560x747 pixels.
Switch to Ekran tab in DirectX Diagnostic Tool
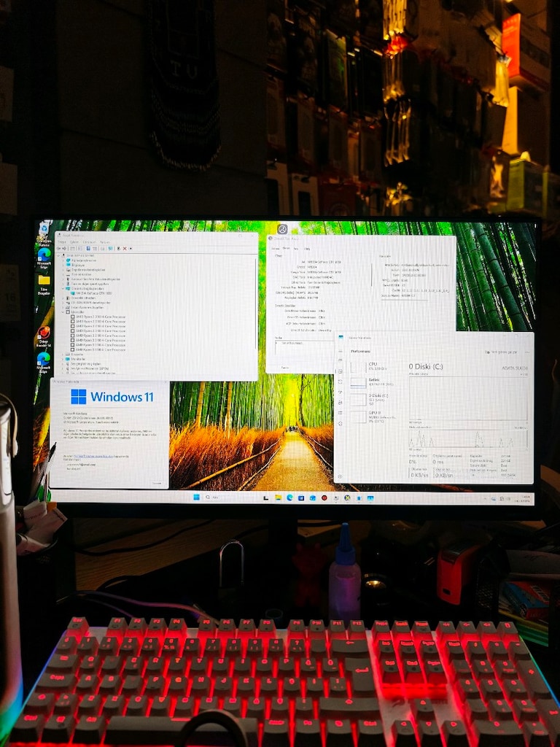coord(286,248)
